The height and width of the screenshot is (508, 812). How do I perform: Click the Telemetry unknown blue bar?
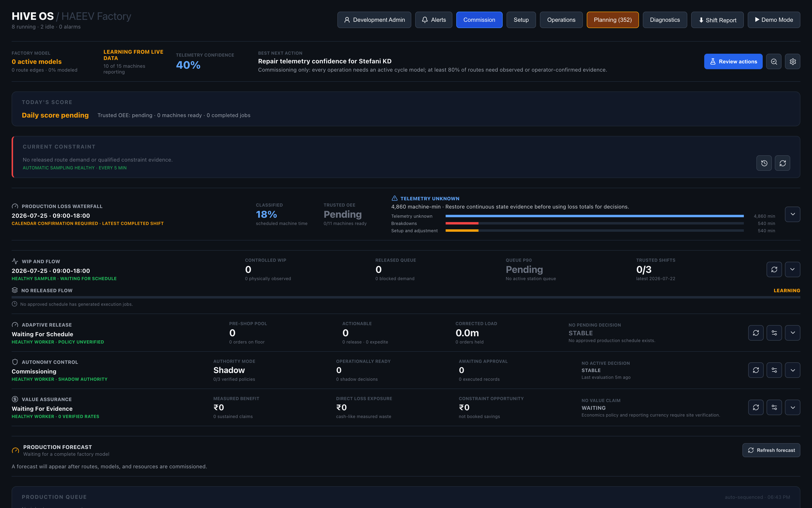(594, 216)
